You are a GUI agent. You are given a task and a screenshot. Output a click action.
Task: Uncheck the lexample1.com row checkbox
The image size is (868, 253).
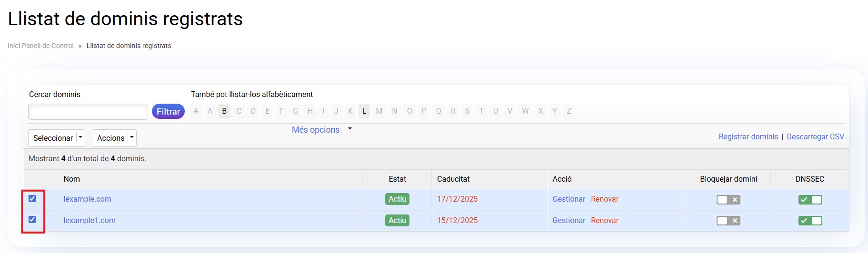pyautogui.click(x=32, y=220)
